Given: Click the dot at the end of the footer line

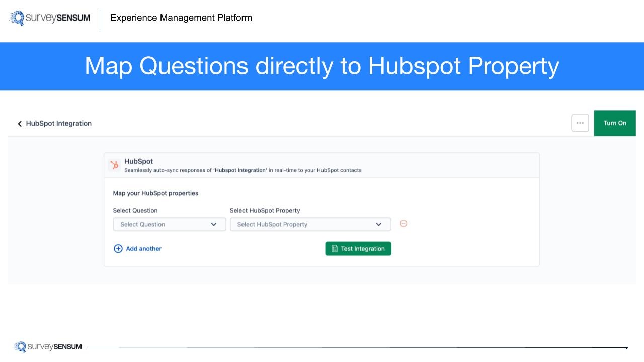Looking at the screenshot, I should click(x=626, y=346).
